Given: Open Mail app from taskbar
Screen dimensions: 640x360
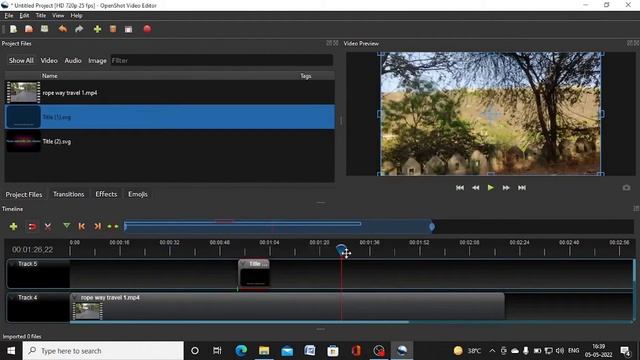Looking at the screenshot, I should coord(287,351).
